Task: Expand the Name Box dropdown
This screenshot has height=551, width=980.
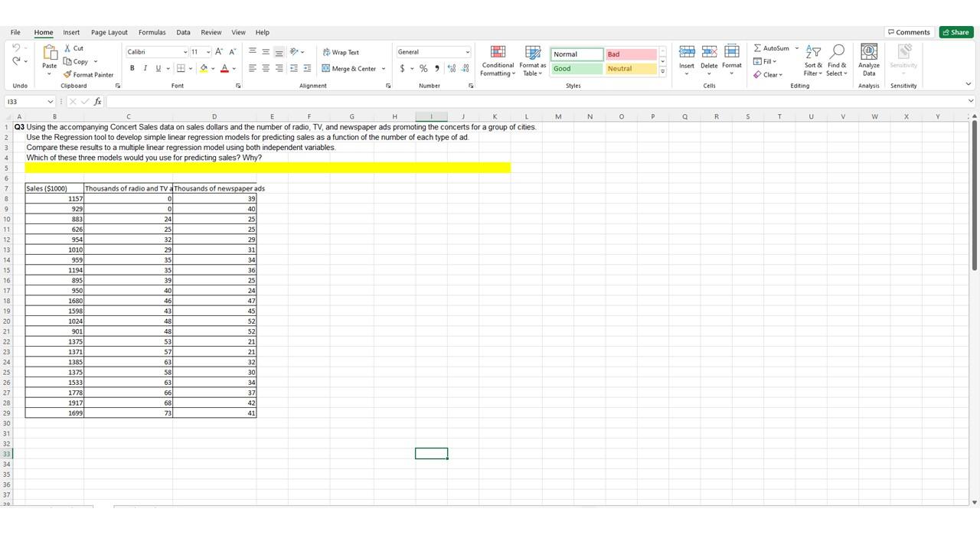Action: [x=51, y=102]
